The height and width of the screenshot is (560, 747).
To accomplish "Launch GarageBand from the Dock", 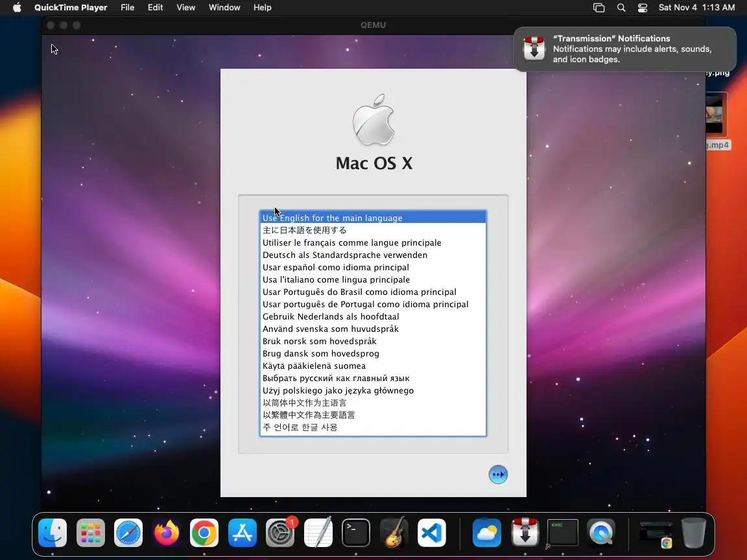I will point(394,533).
